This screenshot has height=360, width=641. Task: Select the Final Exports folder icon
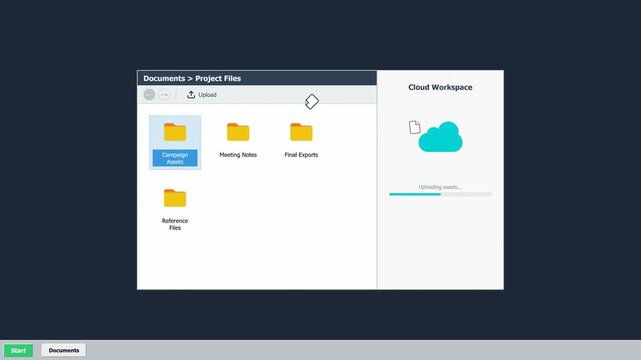301,132
